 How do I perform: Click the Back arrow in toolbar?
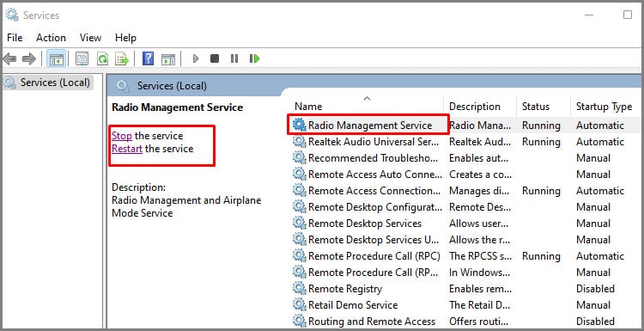[x=9, y=58]
